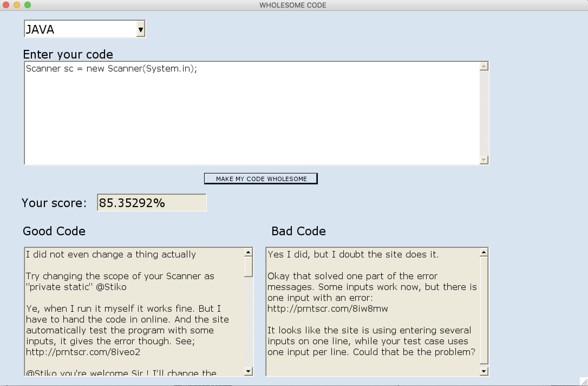588x386 pixels.
Task: Open the JAVA language dropdown arrow
Action: click(x=140, y=29)
